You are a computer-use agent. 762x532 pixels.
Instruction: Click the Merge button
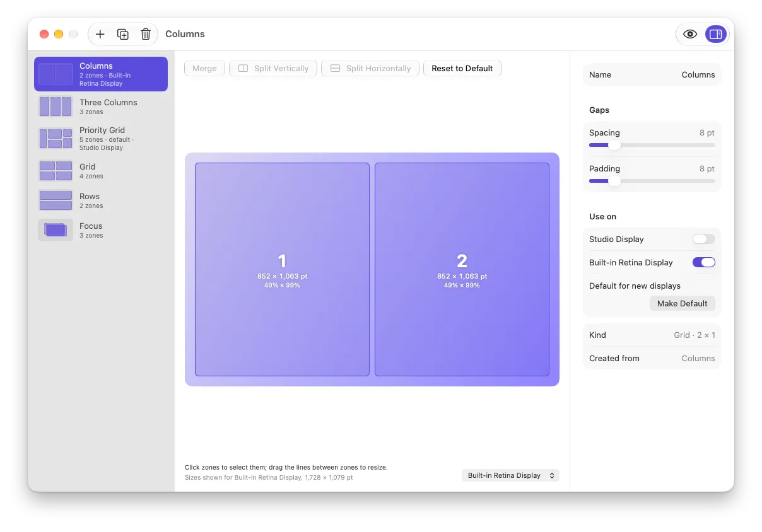pyautogui.click(x=204, y=68)
